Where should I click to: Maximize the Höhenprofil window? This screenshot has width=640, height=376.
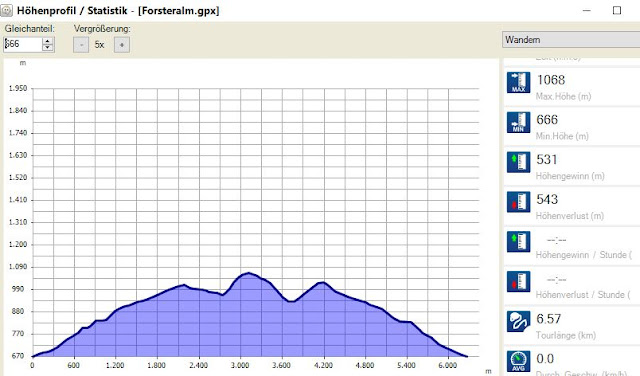617,10
